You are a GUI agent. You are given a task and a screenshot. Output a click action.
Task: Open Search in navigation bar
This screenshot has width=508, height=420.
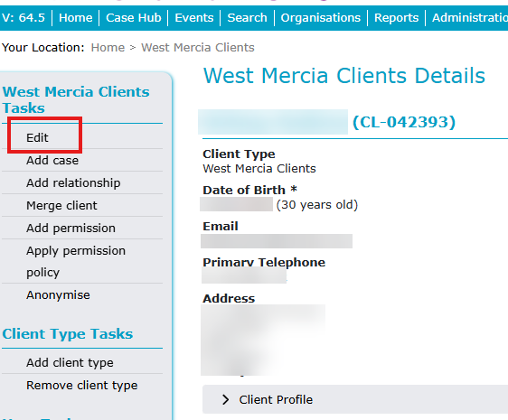(247, 17)
